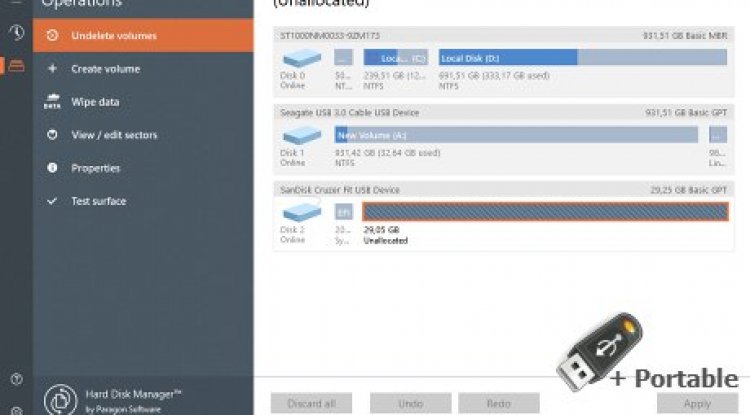Screen dimensions: 750x415
Task: Click the 691,51 GB (333,17 GB used) text
Action: coord(494,76)
